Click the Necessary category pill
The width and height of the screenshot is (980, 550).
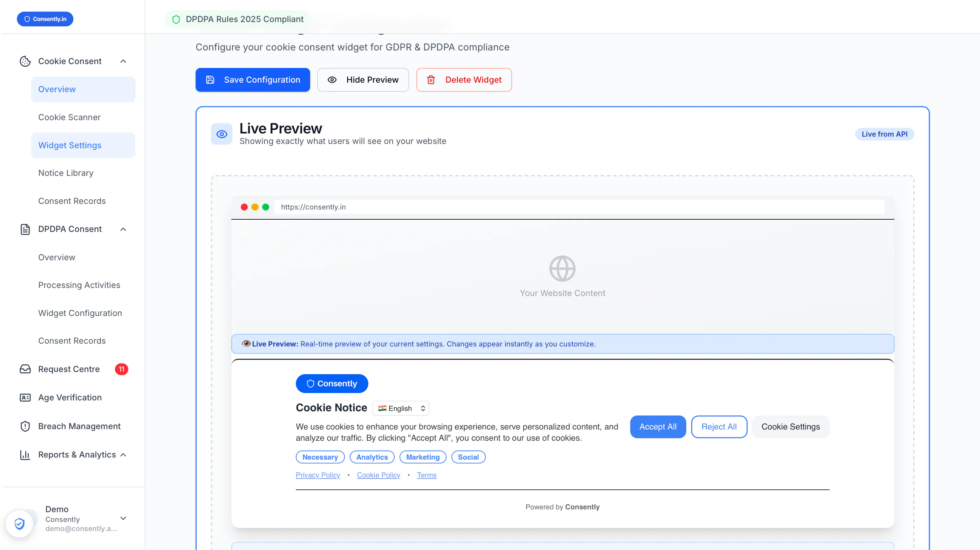[x=320, y=457]
